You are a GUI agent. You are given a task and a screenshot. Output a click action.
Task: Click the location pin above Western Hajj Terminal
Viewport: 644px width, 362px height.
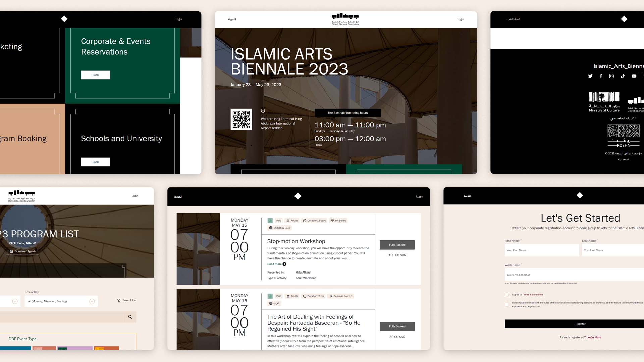click(263, 111)
